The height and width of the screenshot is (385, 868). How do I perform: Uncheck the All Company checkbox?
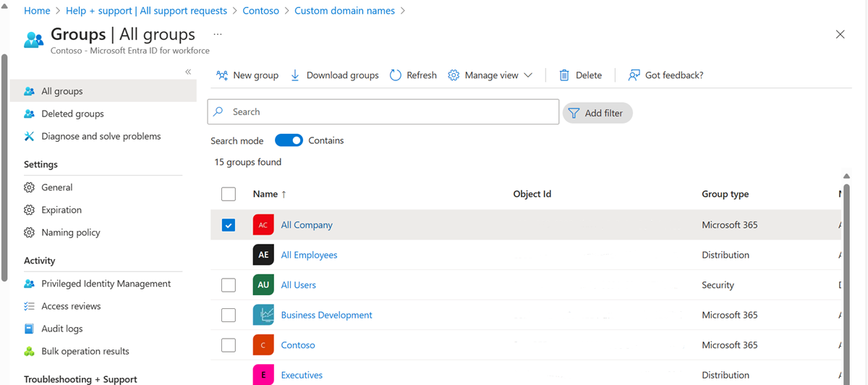229,225
